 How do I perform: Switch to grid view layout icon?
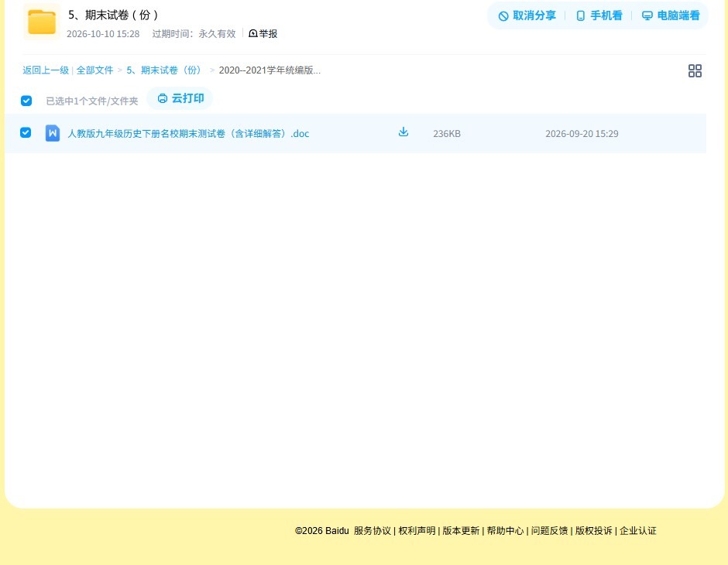[695, 71]
